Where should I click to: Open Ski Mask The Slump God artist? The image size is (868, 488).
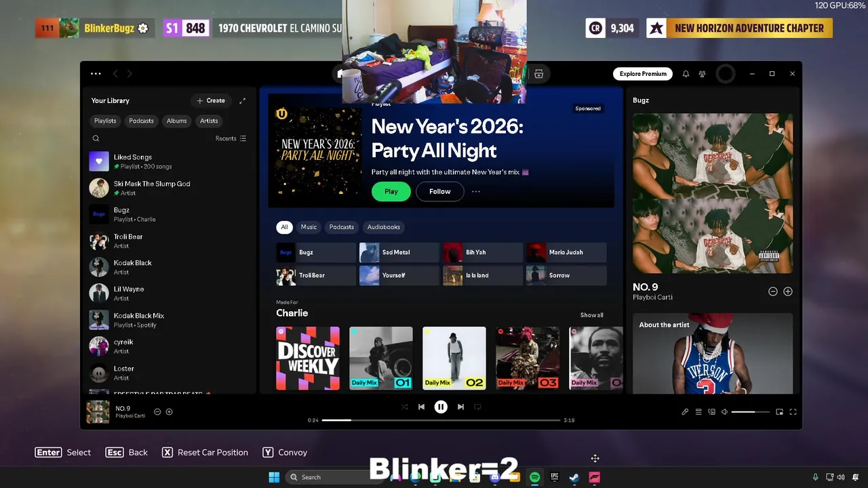tap(170, 188)
